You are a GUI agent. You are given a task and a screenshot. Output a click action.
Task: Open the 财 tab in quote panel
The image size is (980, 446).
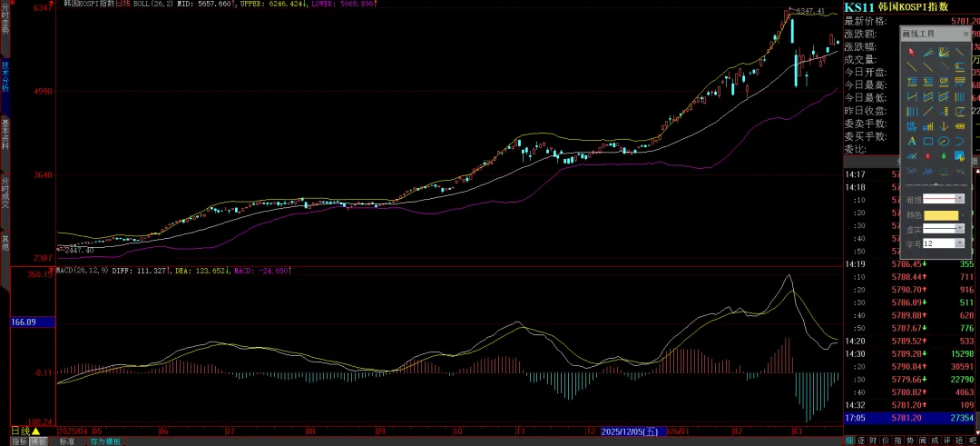875,441
